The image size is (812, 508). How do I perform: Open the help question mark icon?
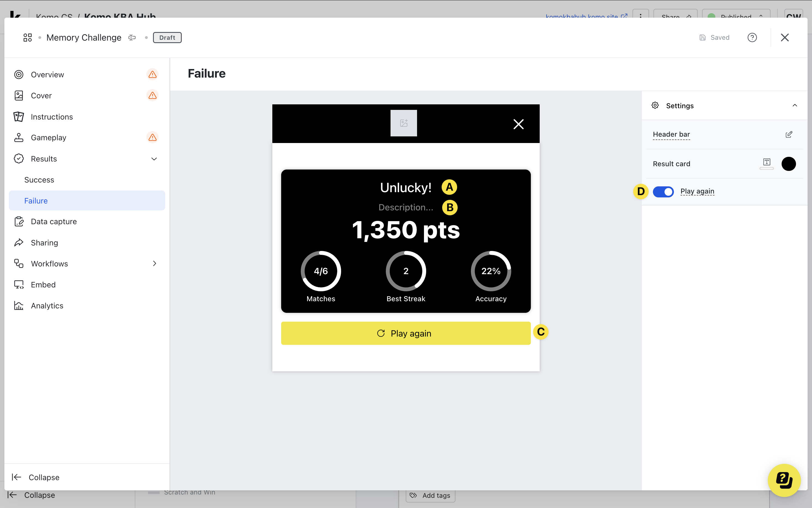[x=752, y=38]
